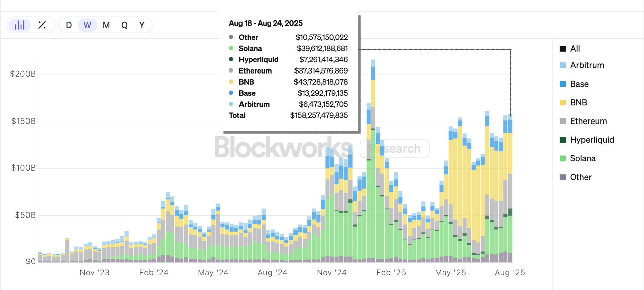644x290 pixels.
Task: Hide the Hyperliquid series via its label
Action: click(x=592, y=140)
